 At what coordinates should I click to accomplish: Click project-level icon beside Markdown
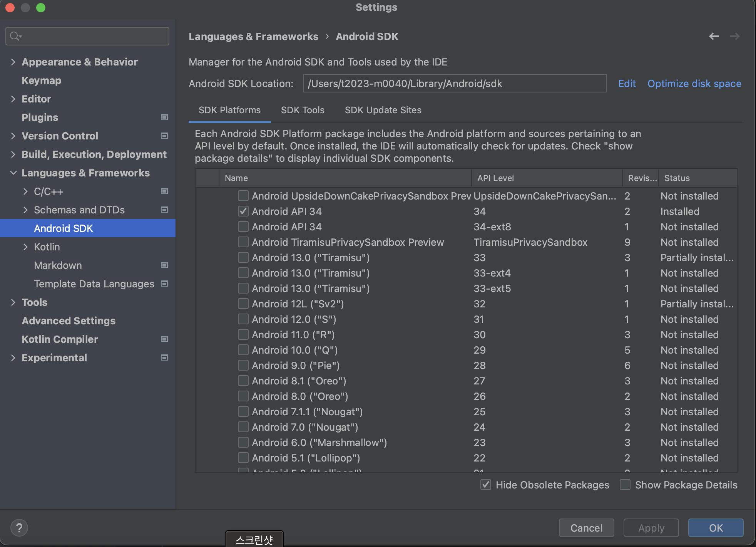[164, 265]
